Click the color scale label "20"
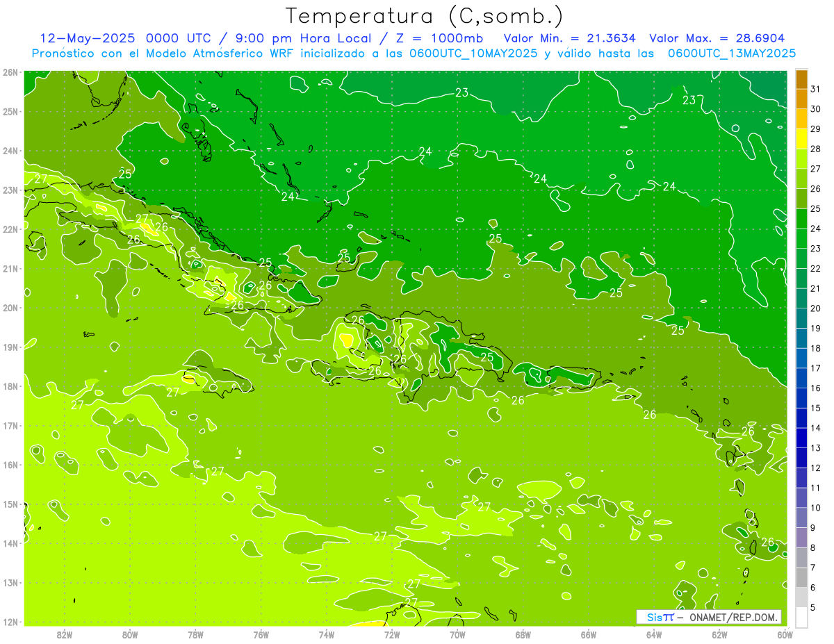834x644 pixels. click(816, 308)
